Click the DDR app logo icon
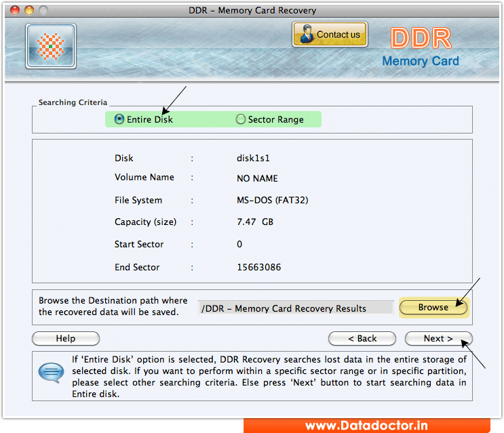504x433 pixels. point(51,46)
